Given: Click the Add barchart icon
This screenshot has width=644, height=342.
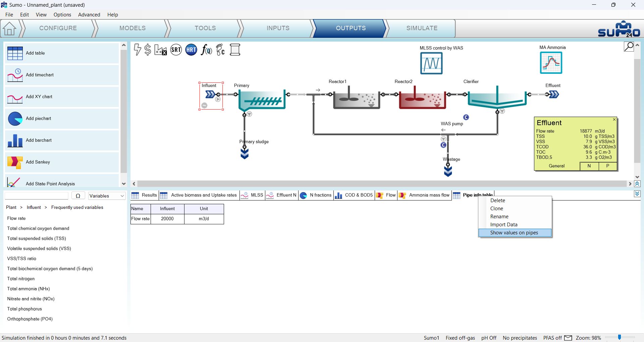Looking at the screenshot, I should 15,140.
